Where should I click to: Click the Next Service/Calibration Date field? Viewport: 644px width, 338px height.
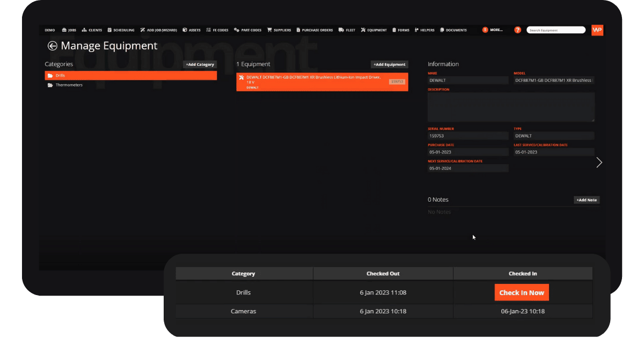(x=467, y=168)
